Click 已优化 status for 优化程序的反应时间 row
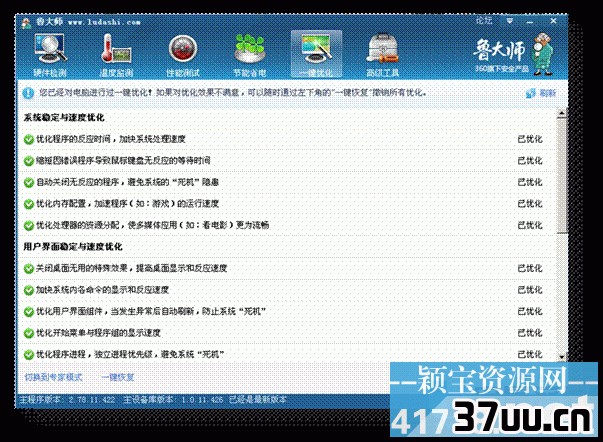 (x=530, y=139)
